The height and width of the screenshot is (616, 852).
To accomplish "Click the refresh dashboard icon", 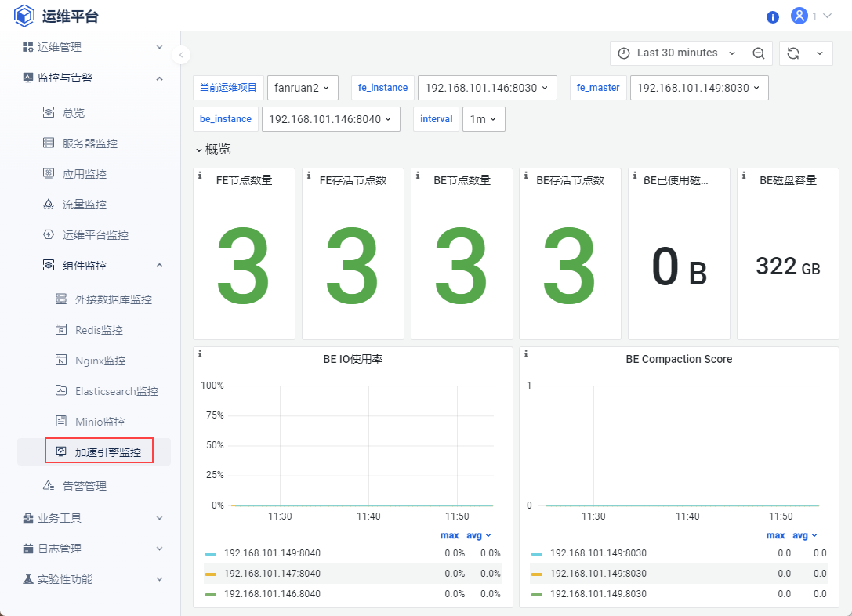I will coord(793,53).
